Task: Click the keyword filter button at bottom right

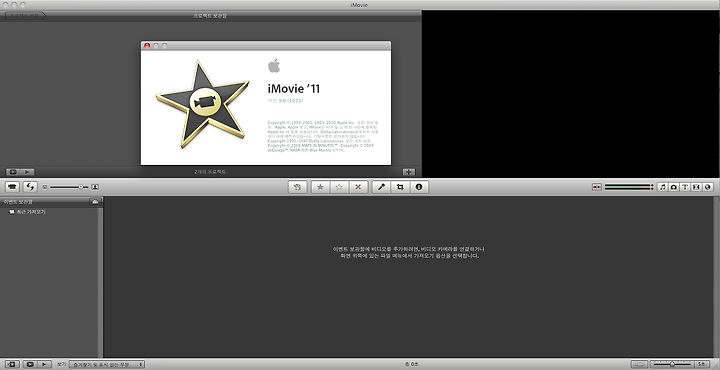Action: click(x=640, y=364)
